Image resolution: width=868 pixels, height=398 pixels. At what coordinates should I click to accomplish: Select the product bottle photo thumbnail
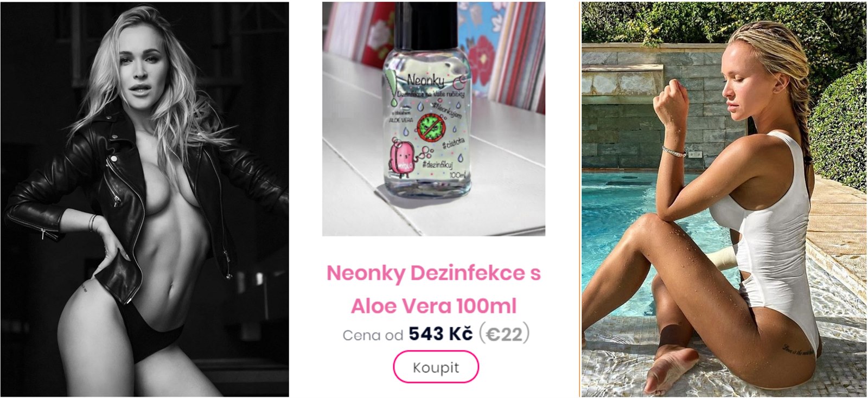433,119
